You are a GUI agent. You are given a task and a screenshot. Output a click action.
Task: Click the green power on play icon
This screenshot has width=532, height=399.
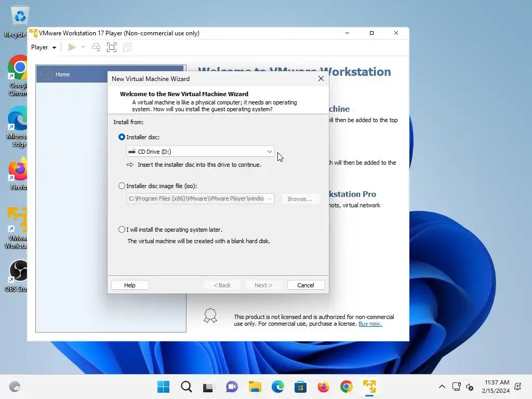[x=72, y=47]
